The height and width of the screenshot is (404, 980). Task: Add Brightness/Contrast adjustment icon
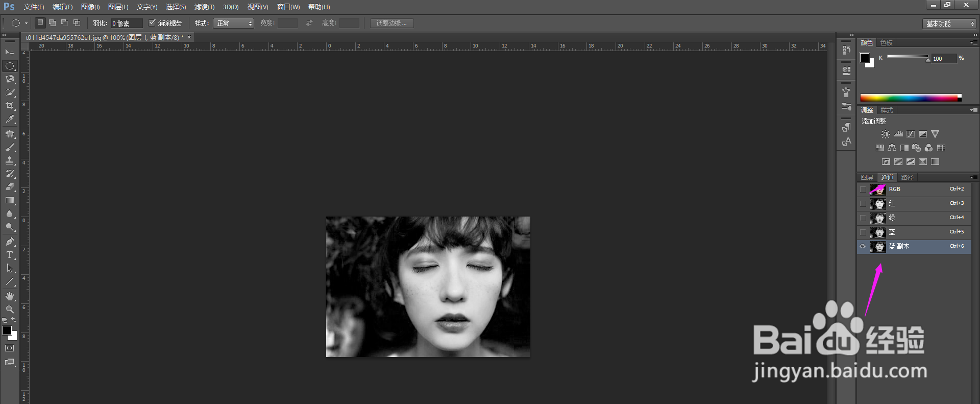[x=886, y=134]
